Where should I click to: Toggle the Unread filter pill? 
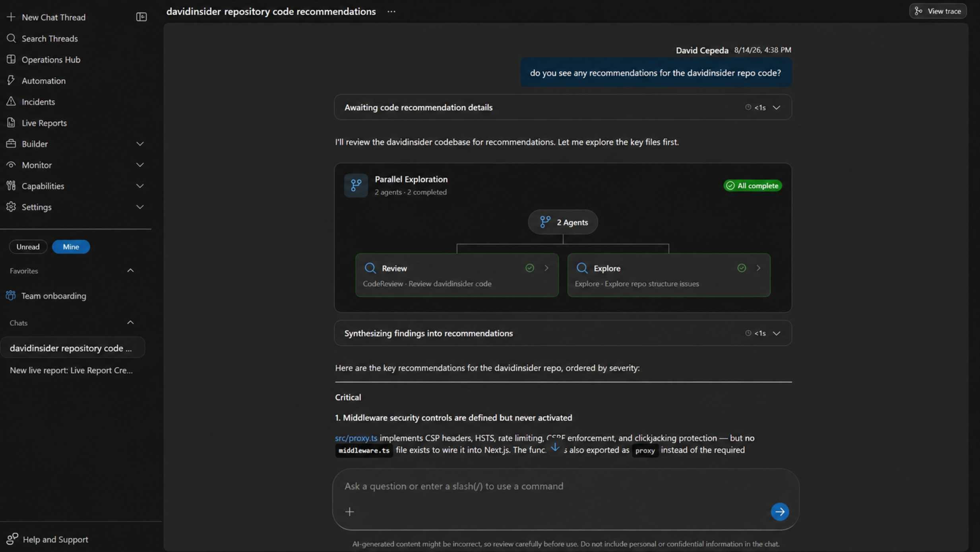[x=28, y=247]
